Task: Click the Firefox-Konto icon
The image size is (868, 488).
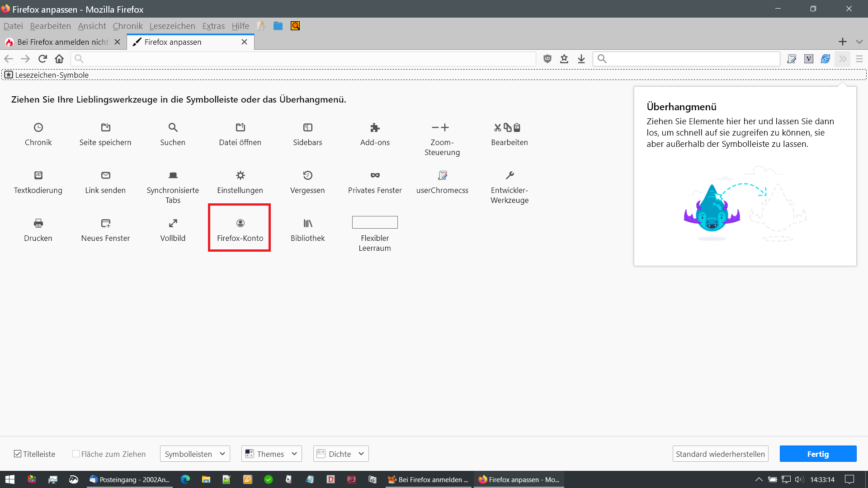Action: pyautogui.click(x=240, y=223)
